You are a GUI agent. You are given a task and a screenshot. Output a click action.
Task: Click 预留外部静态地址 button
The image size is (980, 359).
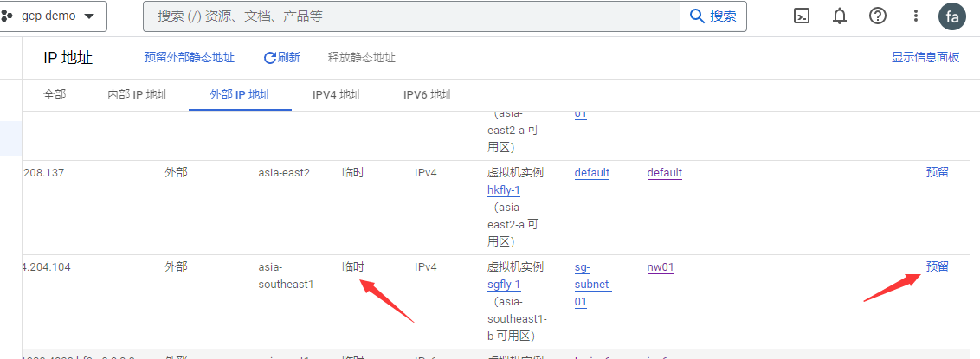point(189,58)
